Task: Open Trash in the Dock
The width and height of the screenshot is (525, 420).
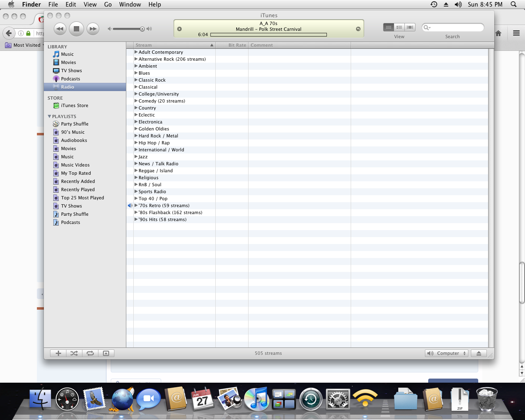Action: click(487, 399)
